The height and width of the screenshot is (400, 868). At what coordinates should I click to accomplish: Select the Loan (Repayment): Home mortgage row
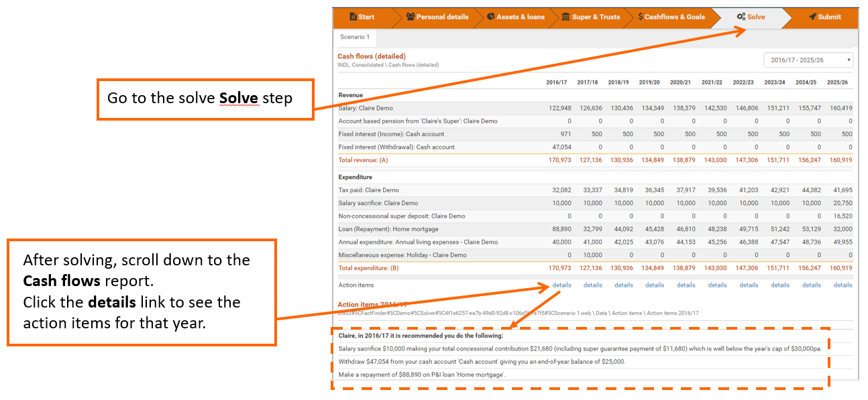pos(380,229)
